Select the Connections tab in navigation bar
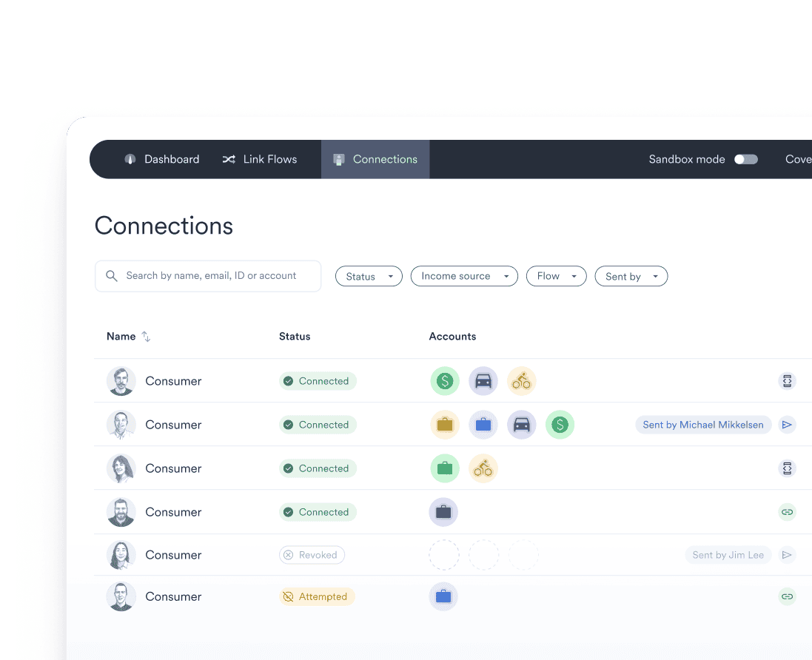Viewport: 812px width, 660px height. 375,159
